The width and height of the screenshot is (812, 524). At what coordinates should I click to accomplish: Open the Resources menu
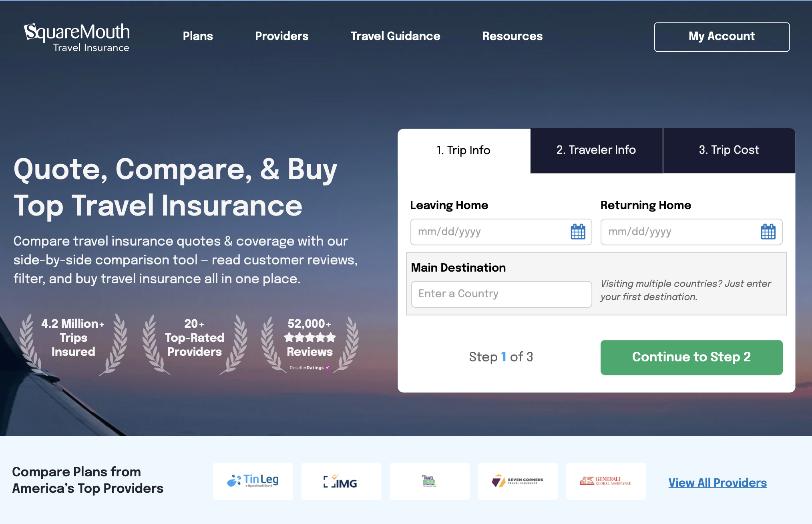[x=512, y=36]
